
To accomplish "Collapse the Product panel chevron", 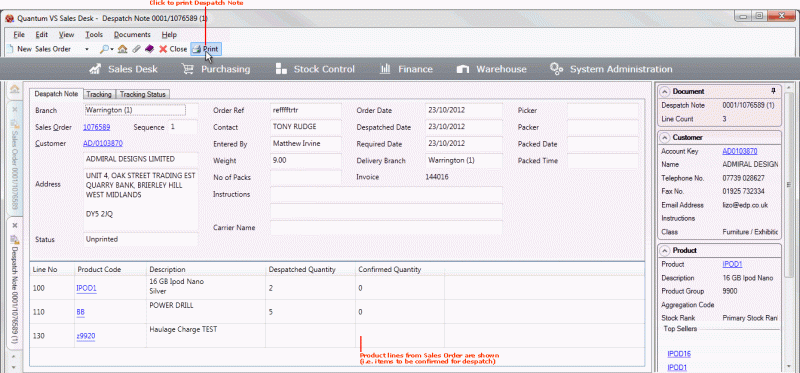I will coord(665,251).
